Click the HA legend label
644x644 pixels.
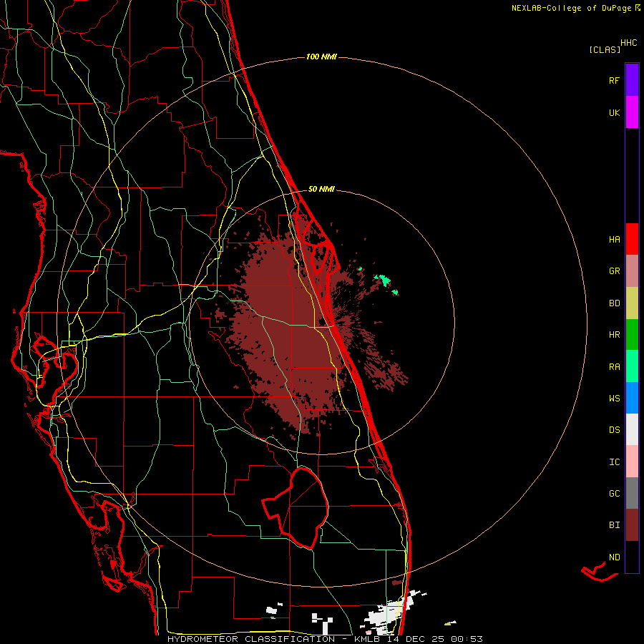(614, 240)
